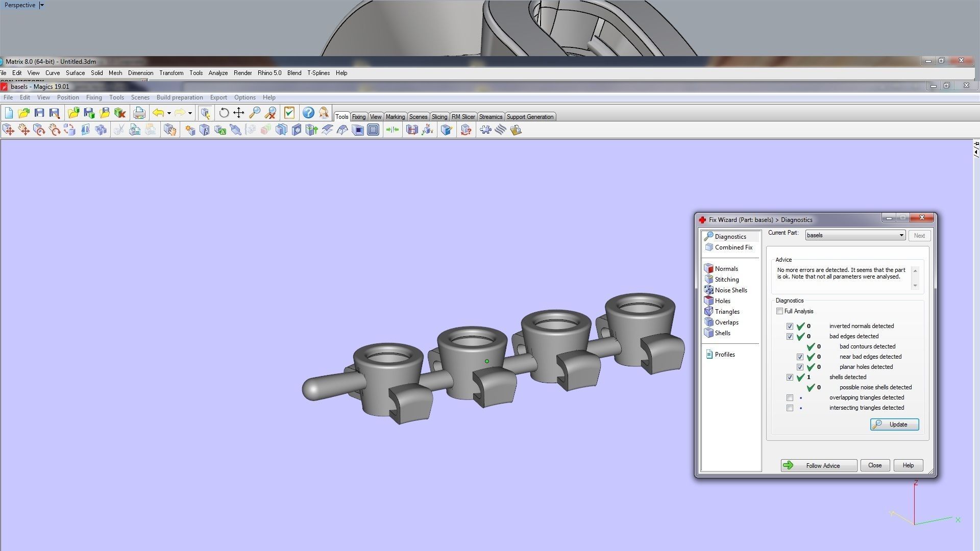Activate the Zoom magnifier tool
The image size is (980, 551).
click(254, 113)
